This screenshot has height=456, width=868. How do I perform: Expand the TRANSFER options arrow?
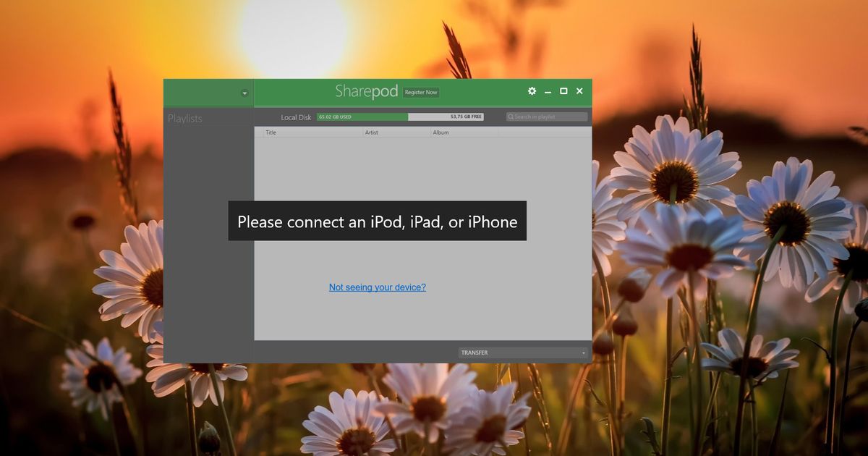[x=584, y=352]
